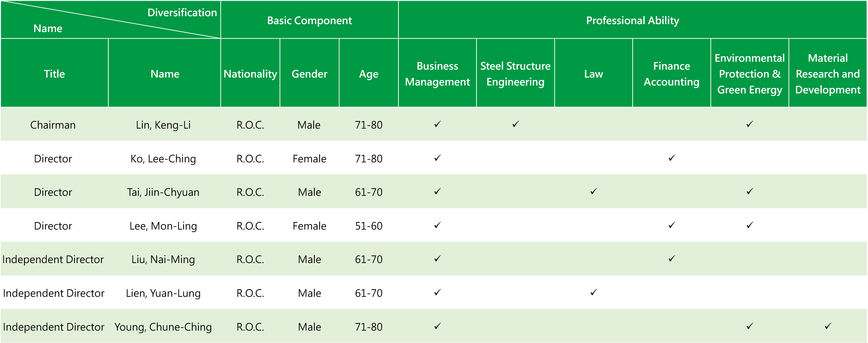Click the Nationality column header
Viewport: 868px width, 343px height.
(x=250, y=73)
